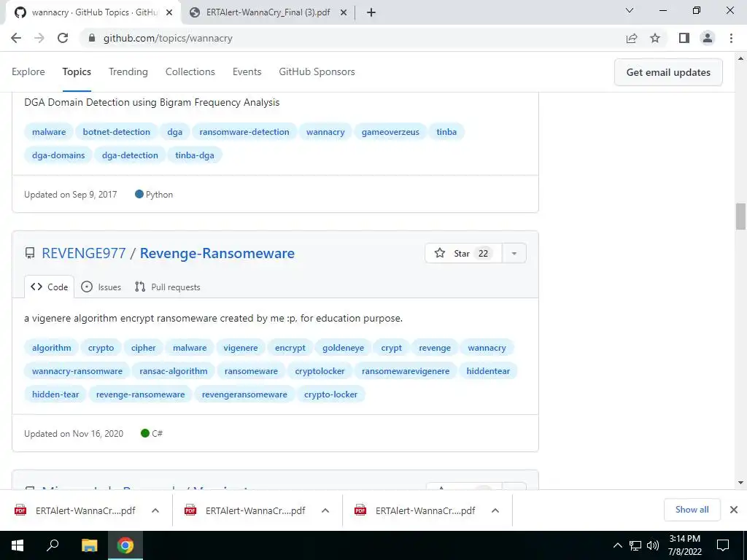This screenshot has width=747, height=560.
Task: Toggle the Chrome side panel icon
Action: [684, 38]
